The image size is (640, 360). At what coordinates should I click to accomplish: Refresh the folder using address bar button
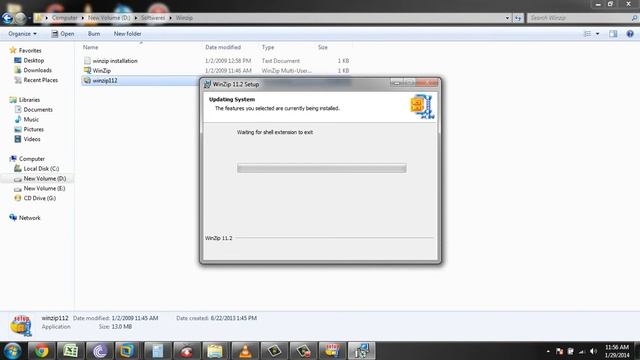(x=518, y=18)
